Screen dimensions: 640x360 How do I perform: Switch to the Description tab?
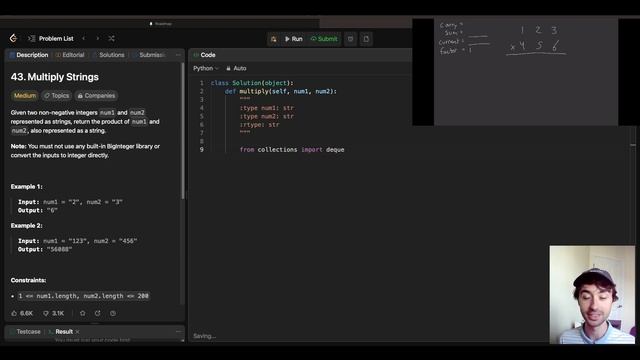[29, 55]
